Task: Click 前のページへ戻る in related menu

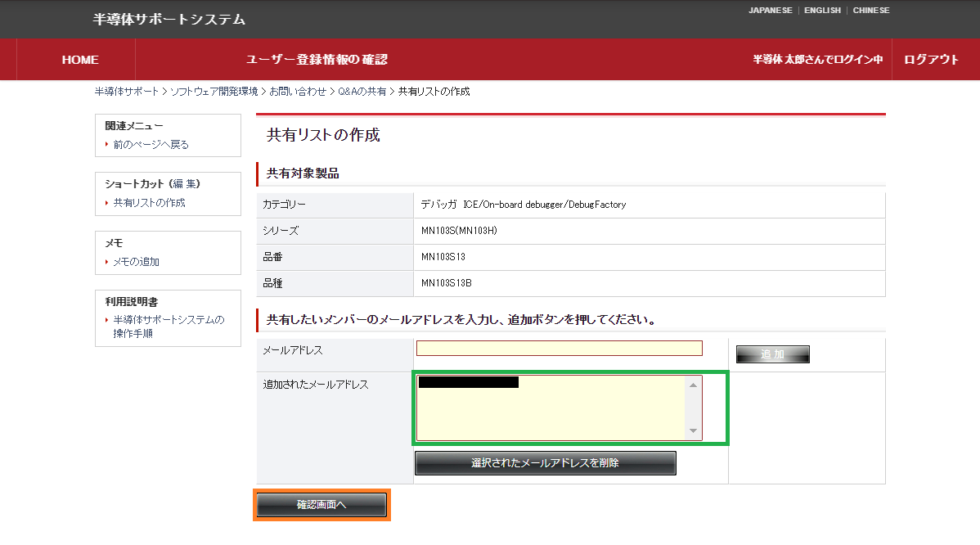Action: [x=151, y=144]
